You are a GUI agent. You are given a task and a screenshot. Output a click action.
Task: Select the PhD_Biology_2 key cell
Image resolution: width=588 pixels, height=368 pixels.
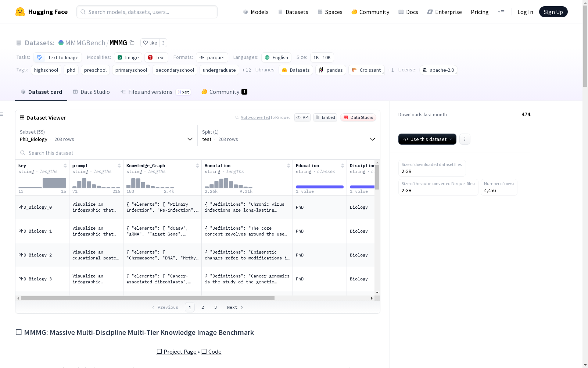pos(42,255)
